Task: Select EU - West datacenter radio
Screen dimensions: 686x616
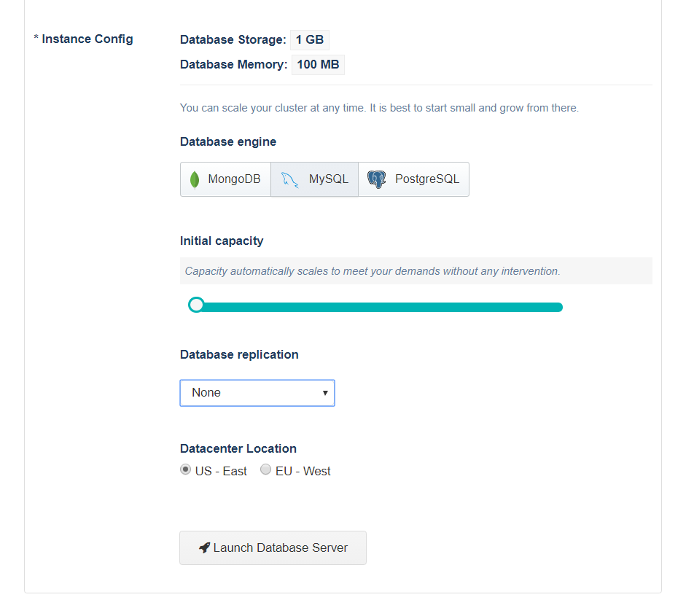Action: coord(265,469)
